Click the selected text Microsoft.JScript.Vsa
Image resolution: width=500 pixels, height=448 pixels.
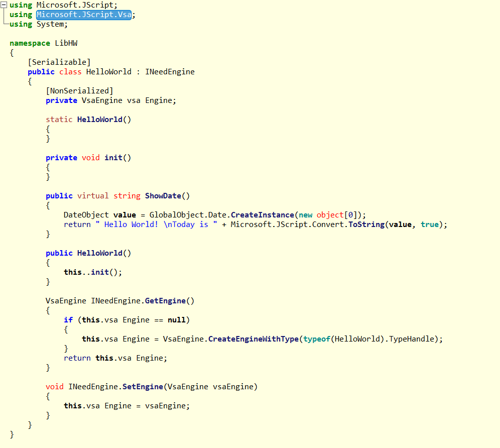tap(84, 15)
